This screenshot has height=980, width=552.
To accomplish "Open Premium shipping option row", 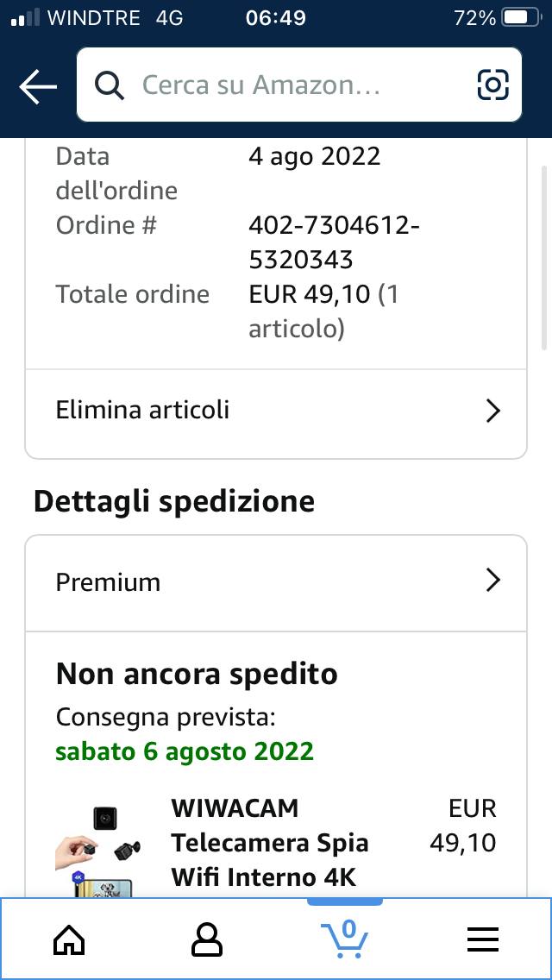I will pos(276,582).
